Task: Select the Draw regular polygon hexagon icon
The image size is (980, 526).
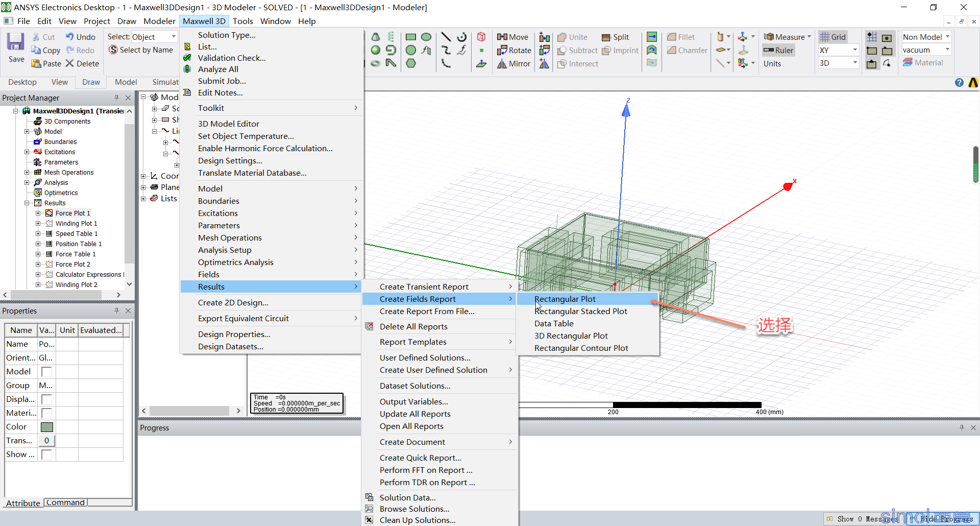Action: pos(411,63)
